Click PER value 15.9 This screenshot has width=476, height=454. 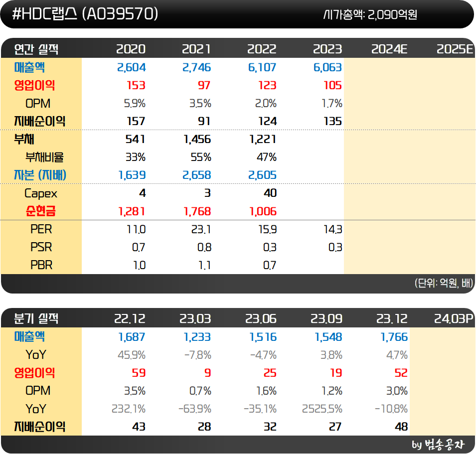[x=268, y=229]
